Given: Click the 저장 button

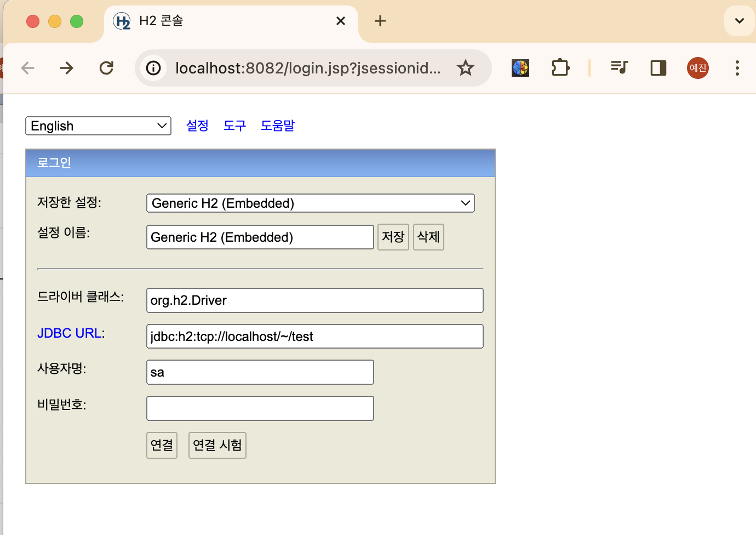Looking at the screenshot, I should [x=393, y=237].
